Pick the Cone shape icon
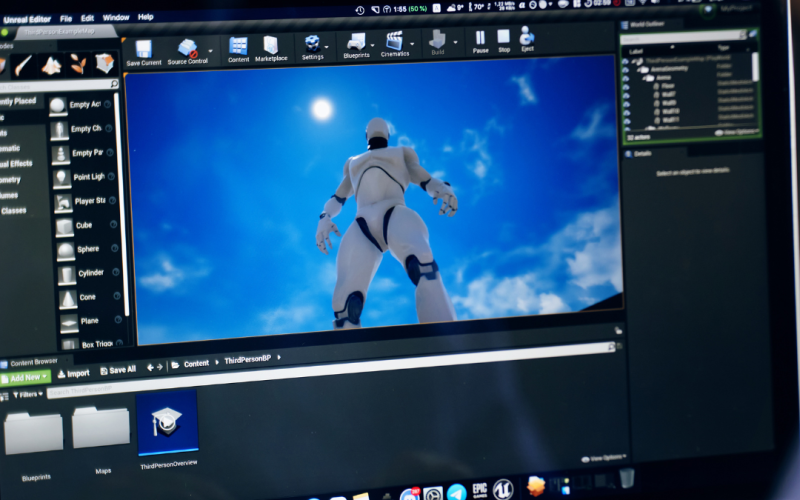 [67, 298]
